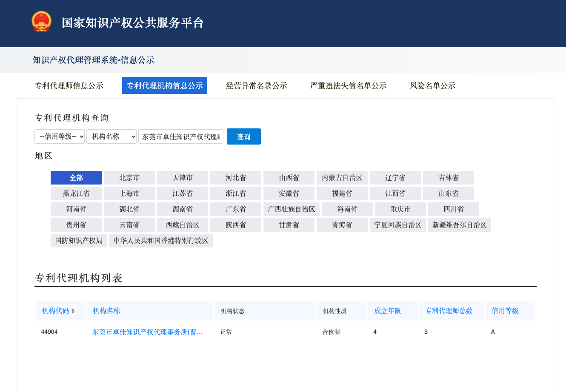
Task: Select the 新疆维吾尔自治区 region
Action: (460, 225)
